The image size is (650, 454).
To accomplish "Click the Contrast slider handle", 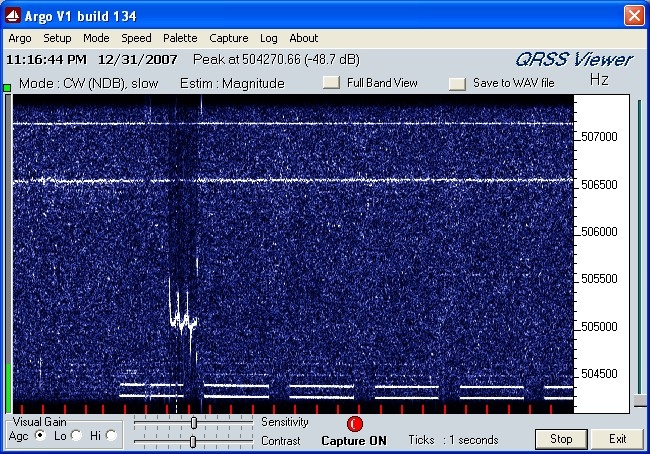I will (x=193, y=442).
